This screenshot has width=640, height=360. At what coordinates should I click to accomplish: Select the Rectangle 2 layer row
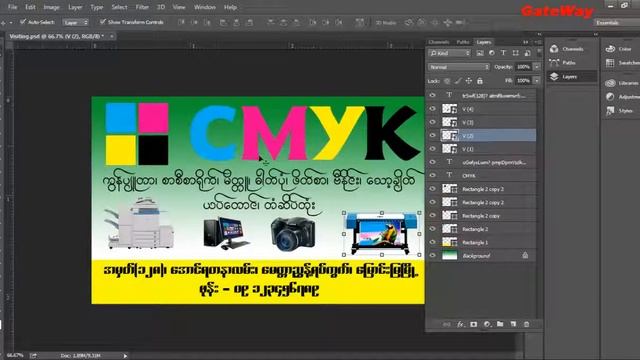(x=482, y=229)
